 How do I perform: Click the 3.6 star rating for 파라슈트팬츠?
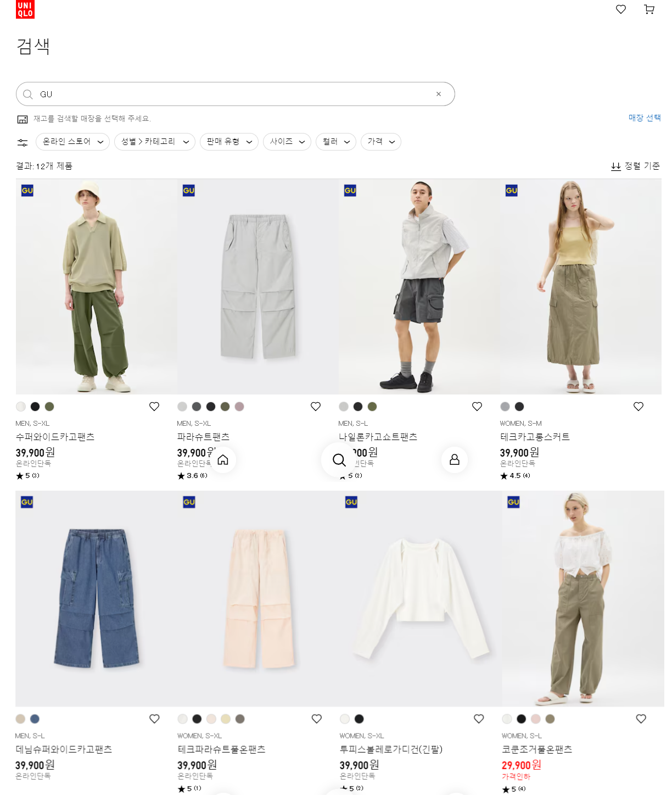[x=192, y=476]
